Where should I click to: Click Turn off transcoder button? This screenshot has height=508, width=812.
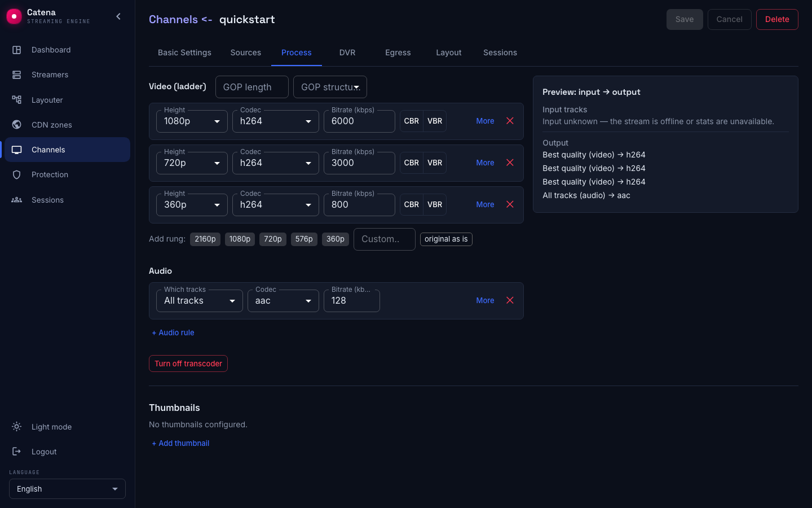click(x=188, y=364)
